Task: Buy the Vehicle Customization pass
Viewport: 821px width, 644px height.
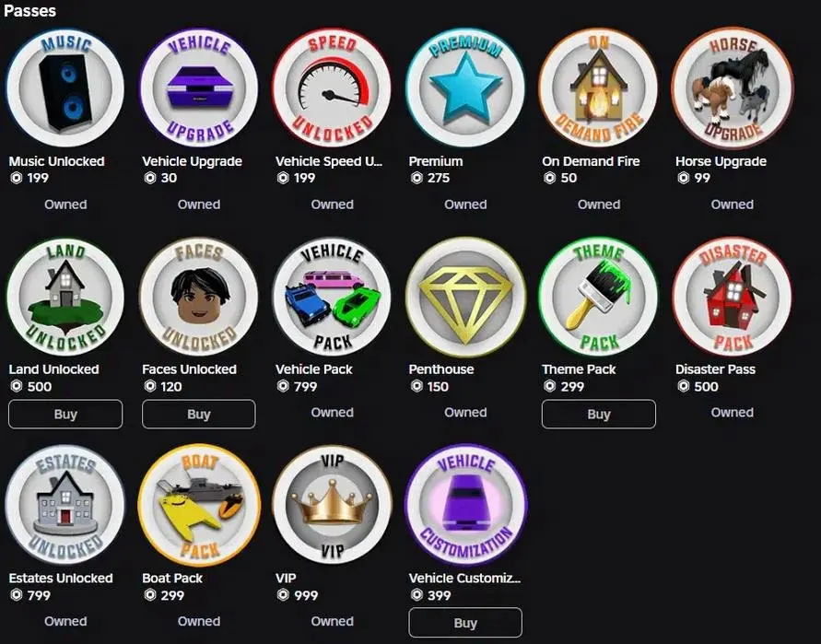Action: point(465,623)
